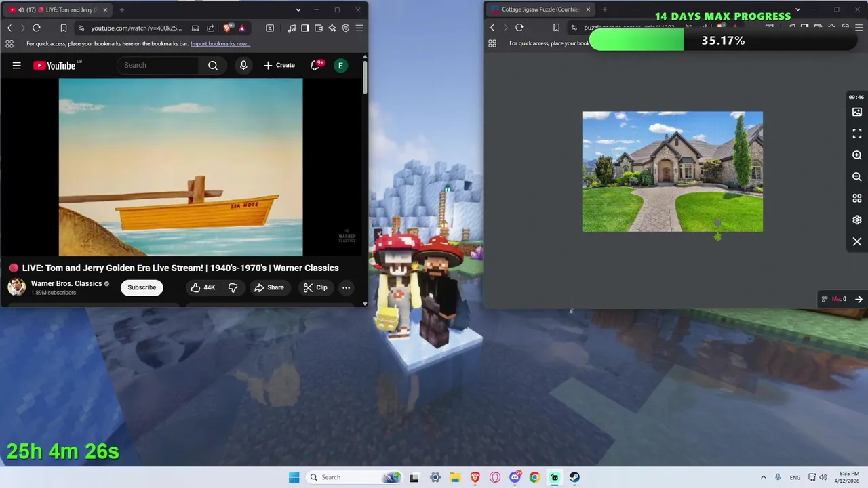The image size is (868, 488).
Task: Open a new tab in YouTube window
Action: coord(122,10)
